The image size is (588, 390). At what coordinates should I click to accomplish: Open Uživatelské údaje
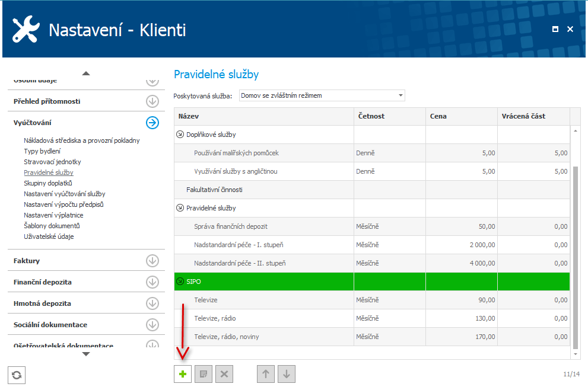coord(49,236)
